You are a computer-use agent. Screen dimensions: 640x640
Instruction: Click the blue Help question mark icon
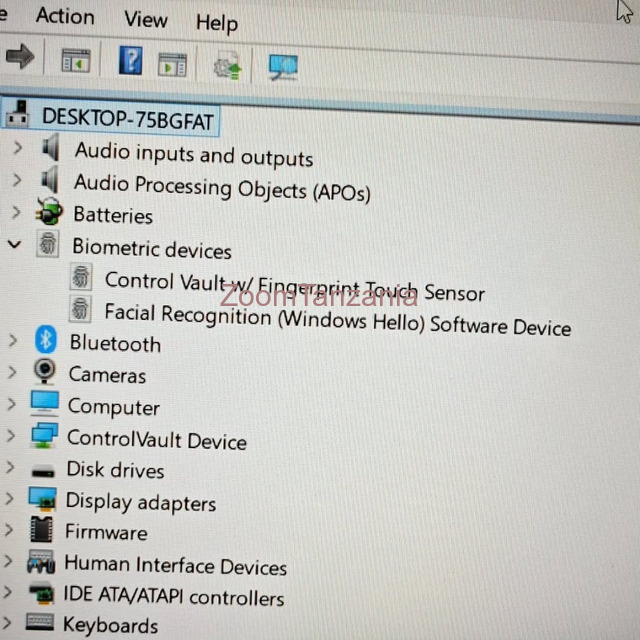(130, 61)
